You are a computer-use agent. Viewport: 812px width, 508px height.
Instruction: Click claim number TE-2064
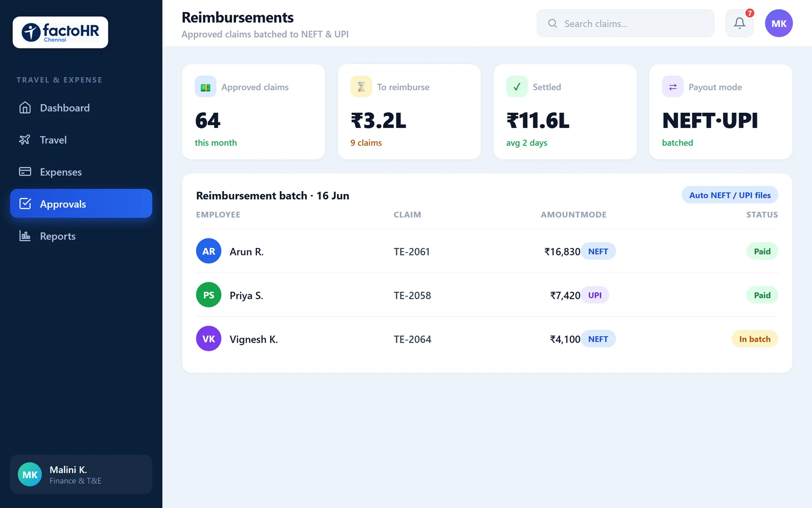[x=412, y=339]
